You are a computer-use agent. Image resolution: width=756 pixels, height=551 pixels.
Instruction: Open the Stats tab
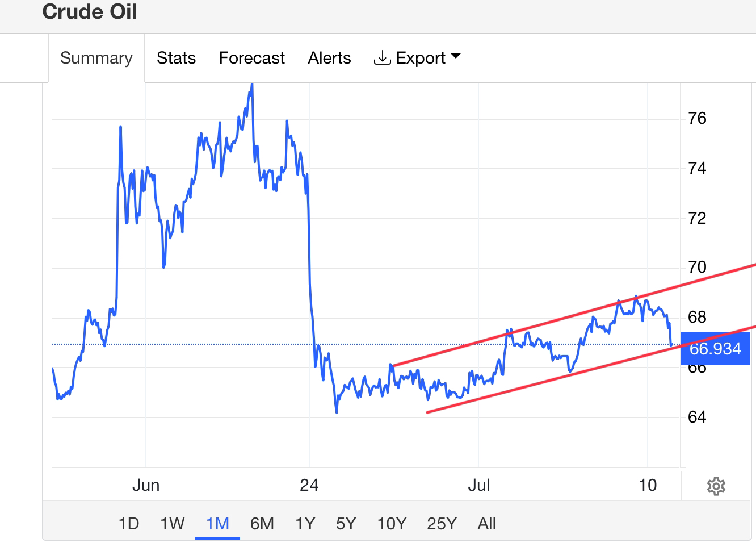(176, 58)
